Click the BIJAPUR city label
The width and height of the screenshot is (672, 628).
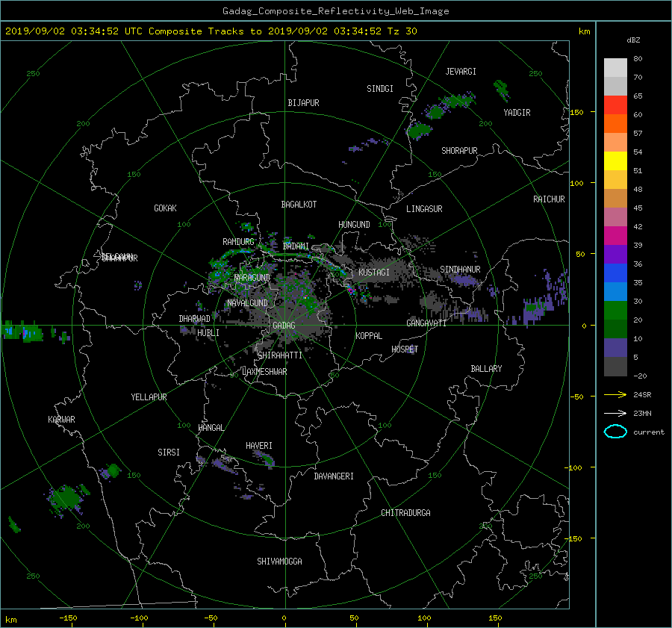pyautogui.click(x=303, y=103)
